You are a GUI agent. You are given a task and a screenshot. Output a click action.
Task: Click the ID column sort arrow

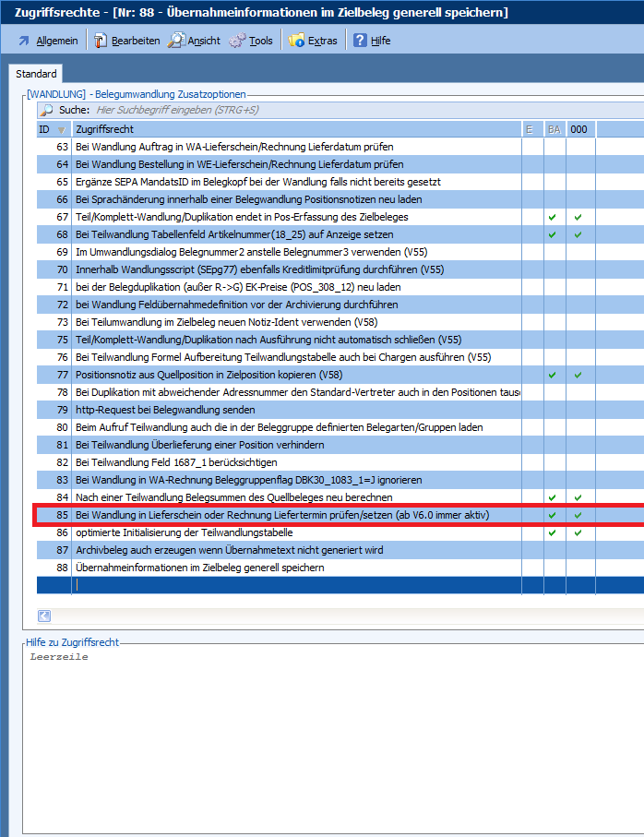point(62,129)
